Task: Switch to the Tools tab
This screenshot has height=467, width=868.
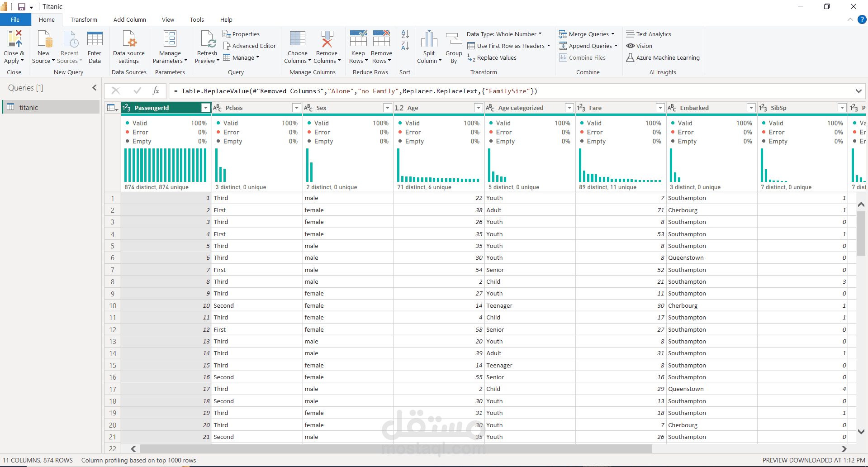Action: [197, 19]
